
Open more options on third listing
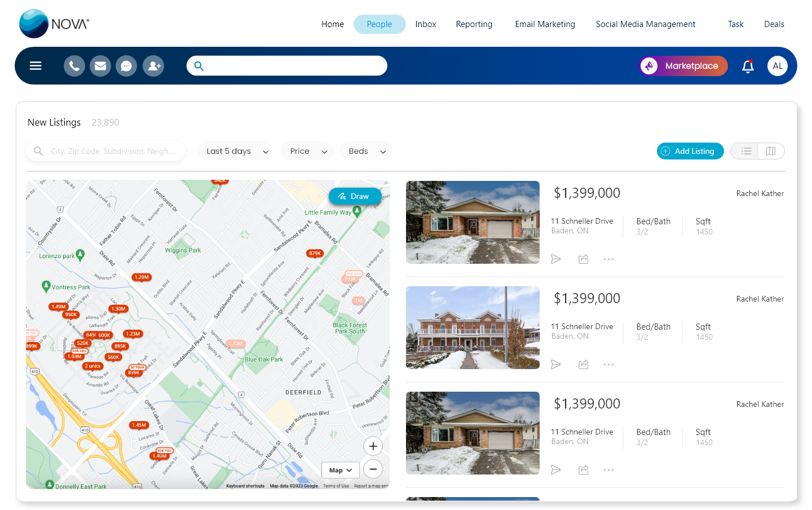[x=608, y=470]
